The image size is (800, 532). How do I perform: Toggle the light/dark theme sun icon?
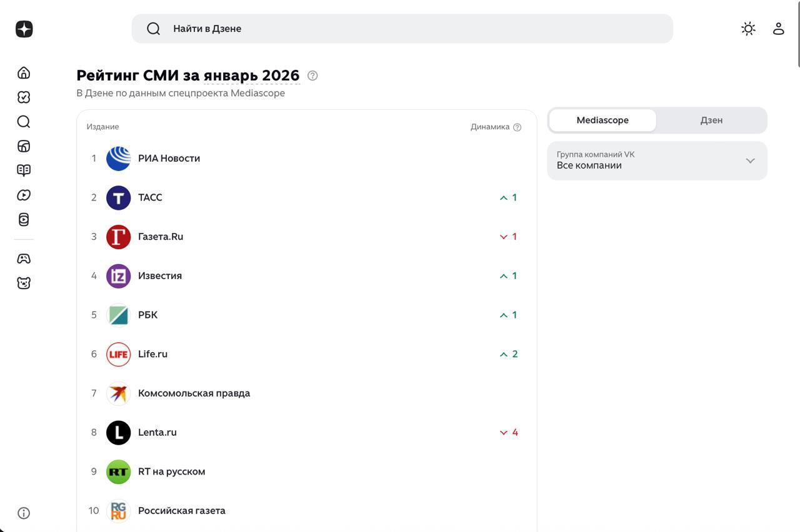[748, 29]
